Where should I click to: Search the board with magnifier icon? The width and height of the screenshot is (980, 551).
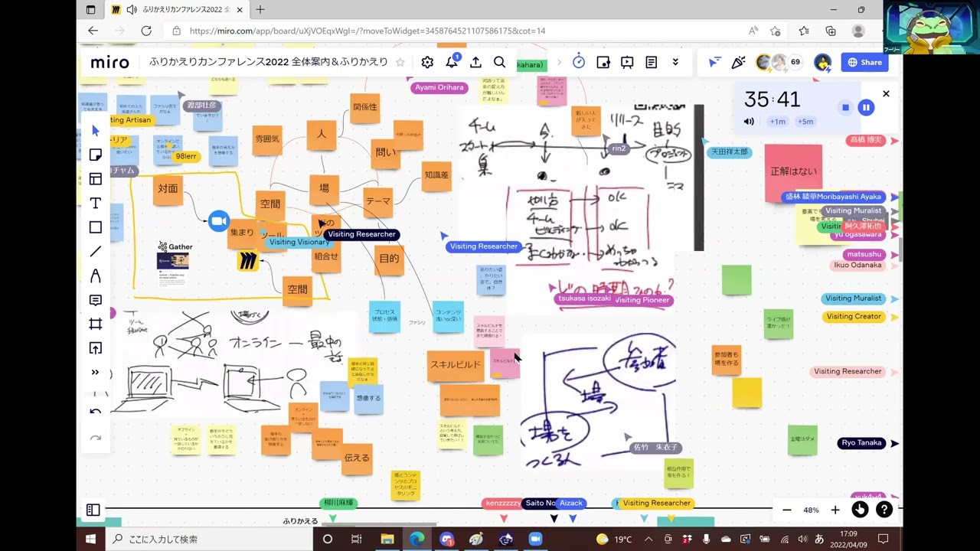[499, 63]
